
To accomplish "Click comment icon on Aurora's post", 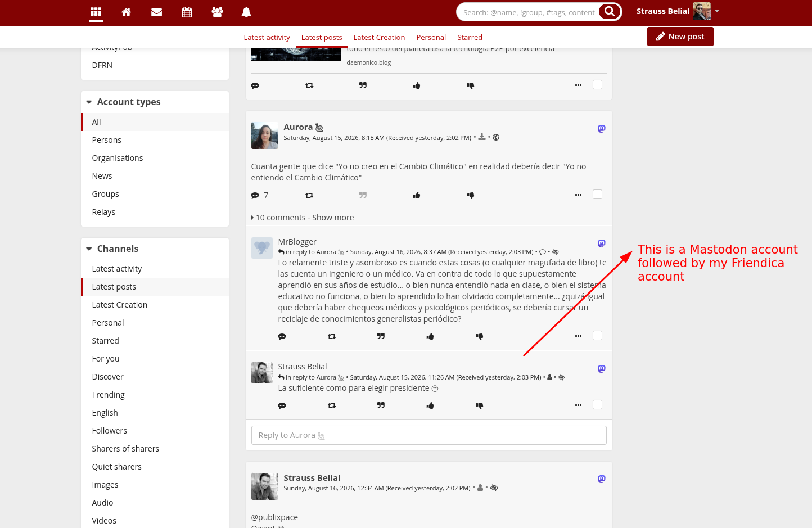I will pyautogui.click(x=255, y=195).
